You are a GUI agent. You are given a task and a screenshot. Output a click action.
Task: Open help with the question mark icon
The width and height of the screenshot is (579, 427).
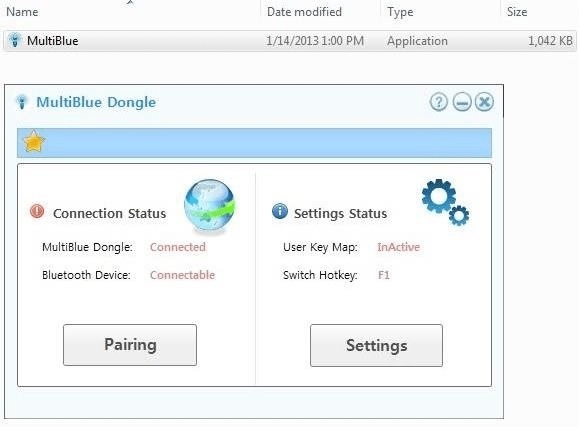click(439, 102)
